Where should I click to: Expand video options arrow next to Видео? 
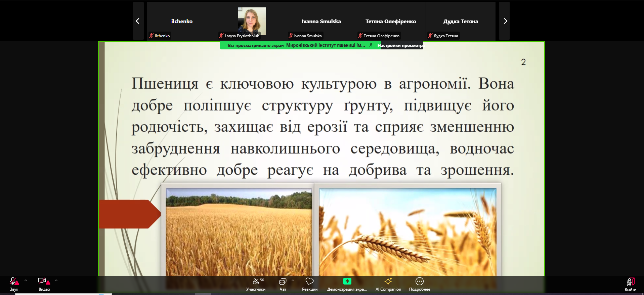(56, 280)
